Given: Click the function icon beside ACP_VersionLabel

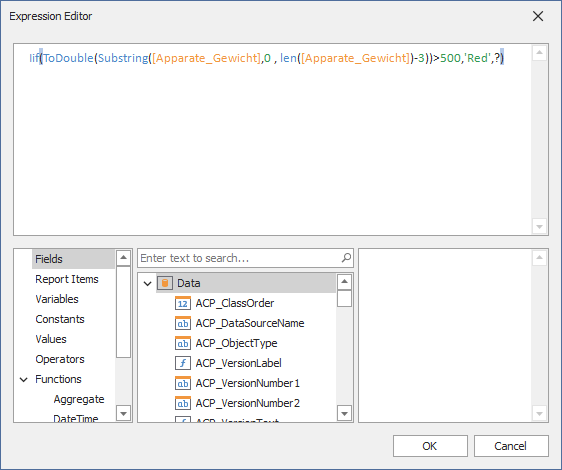Looking at the screenshot, I should (182, 363).
